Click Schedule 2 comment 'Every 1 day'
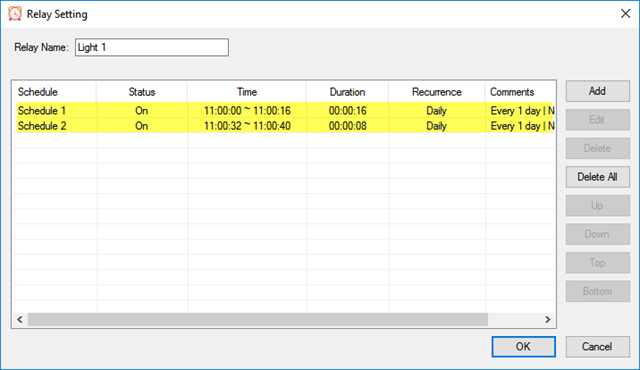The image size is (640, 370). (516, 126)
